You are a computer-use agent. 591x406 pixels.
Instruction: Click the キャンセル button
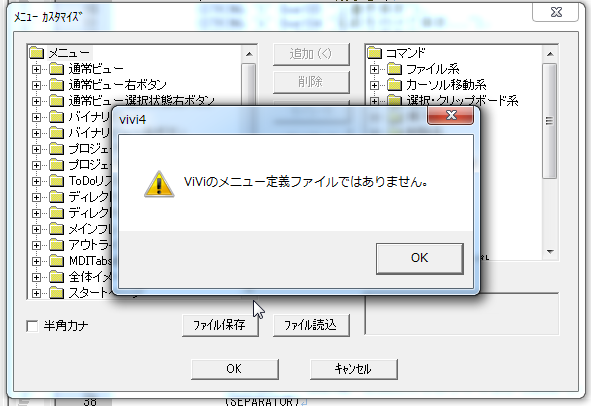[354, 369]
